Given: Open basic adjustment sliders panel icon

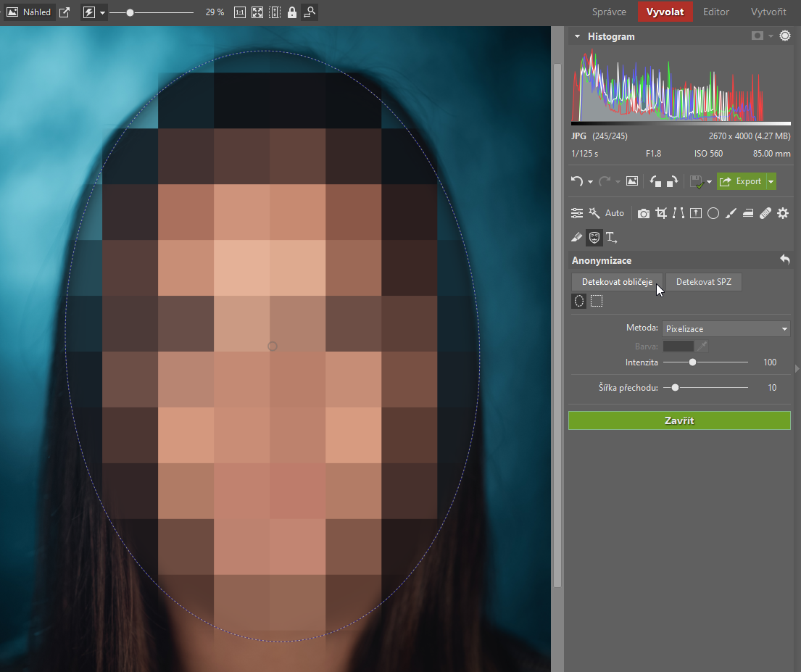Looking at the screenshot, I should coord(577,213).
